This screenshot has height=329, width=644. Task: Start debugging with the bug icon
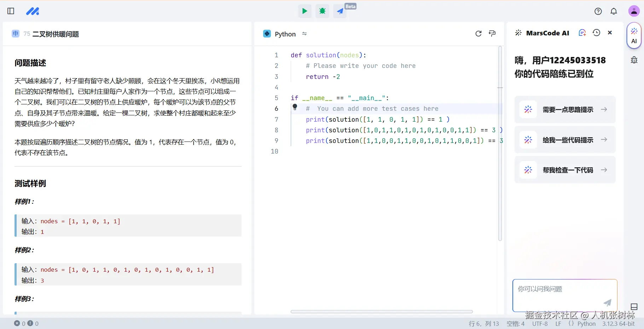click(322, 11)
